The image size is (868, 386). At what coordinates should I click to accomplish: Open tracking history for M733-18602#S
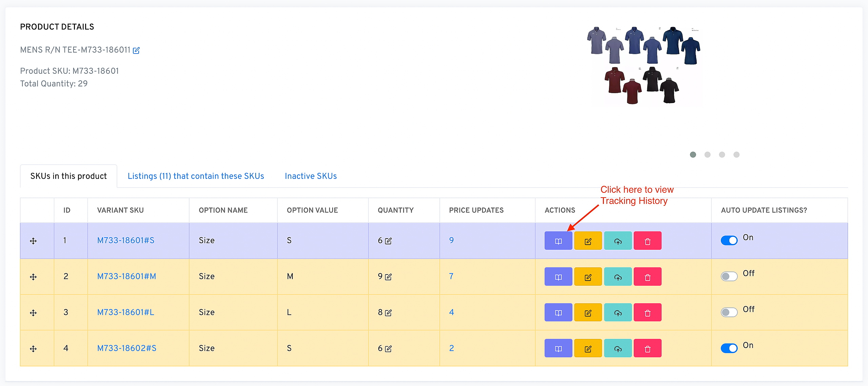[558, 349]
